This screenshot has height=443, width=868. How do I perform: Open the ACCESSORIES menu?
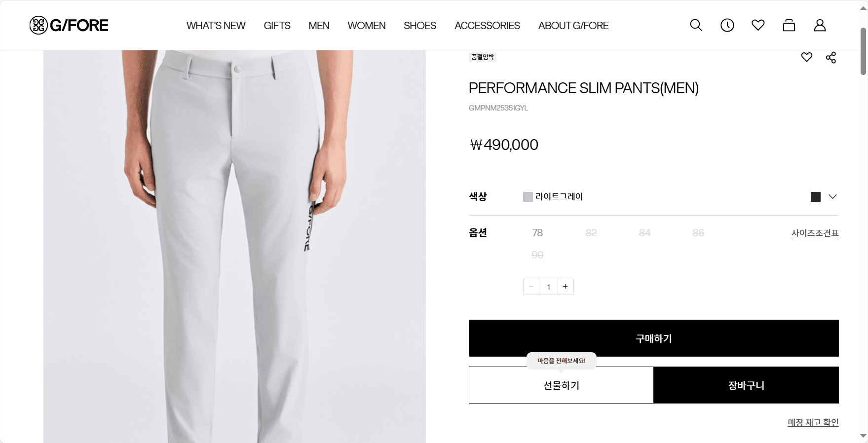coord(487,26)
